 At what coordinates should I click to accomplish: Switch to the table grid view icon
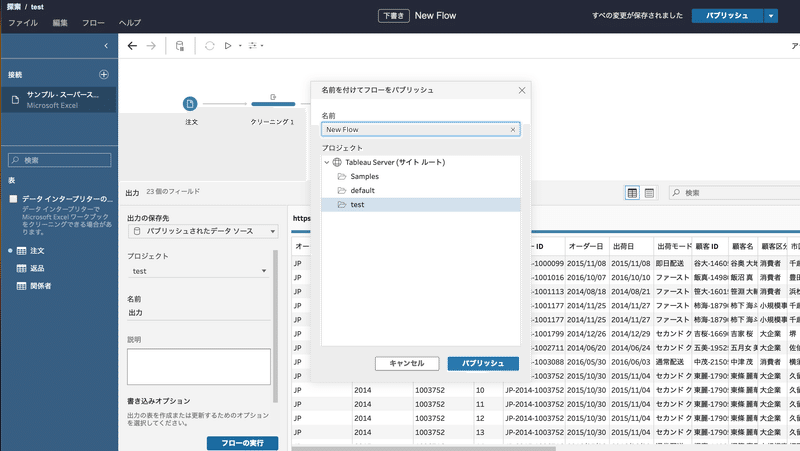point(632,193)
